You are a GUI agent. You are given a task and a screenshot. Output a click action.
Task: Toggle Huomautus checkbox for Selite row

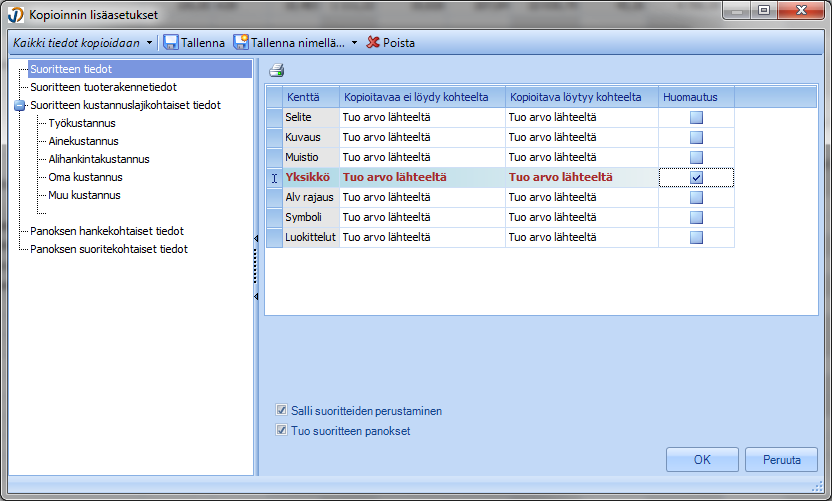tap(696, 117)
